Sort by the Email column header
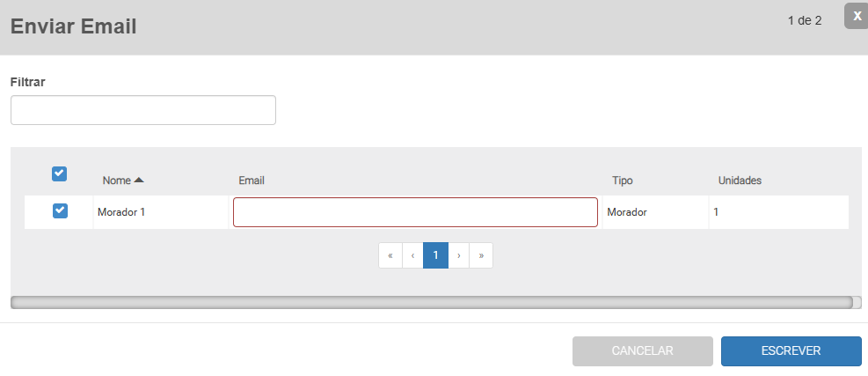This screenshot has height=376, width=868. coord(252,181)
